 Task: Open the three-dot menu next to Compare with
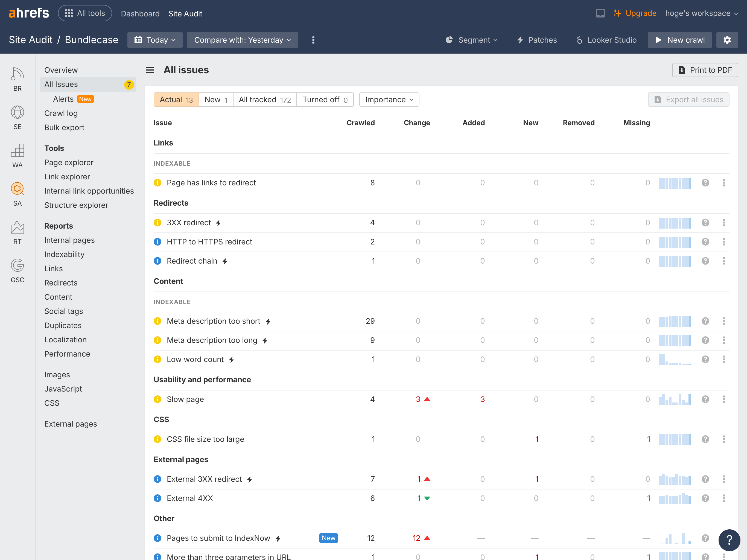click(313, 40)
